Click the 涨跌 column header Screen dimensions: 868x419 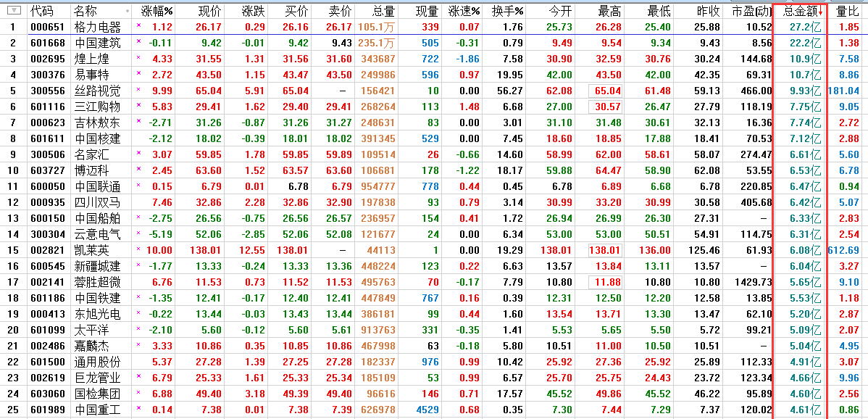(253, 10)
